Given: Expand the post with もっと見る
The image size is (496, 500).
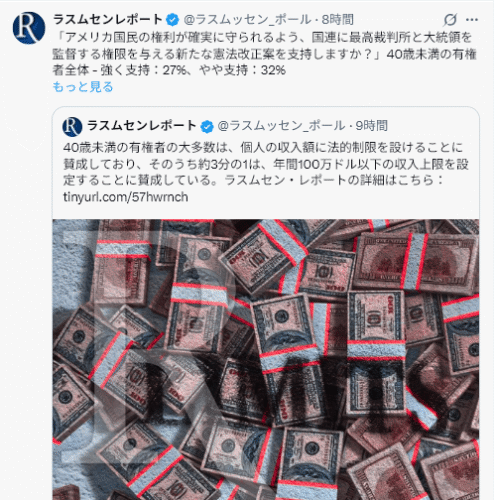Looking at the screenshot, I should tap(83, 87).
